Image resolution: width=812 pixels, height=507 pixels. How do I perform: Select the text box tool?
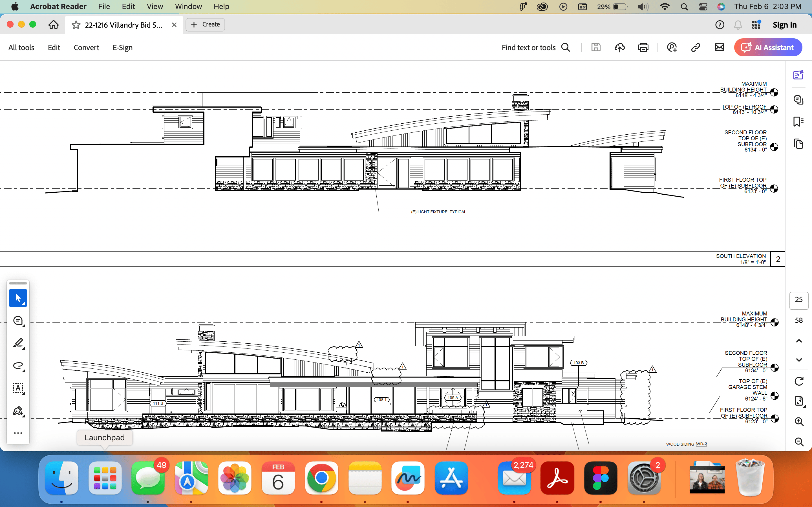point(18,388)
